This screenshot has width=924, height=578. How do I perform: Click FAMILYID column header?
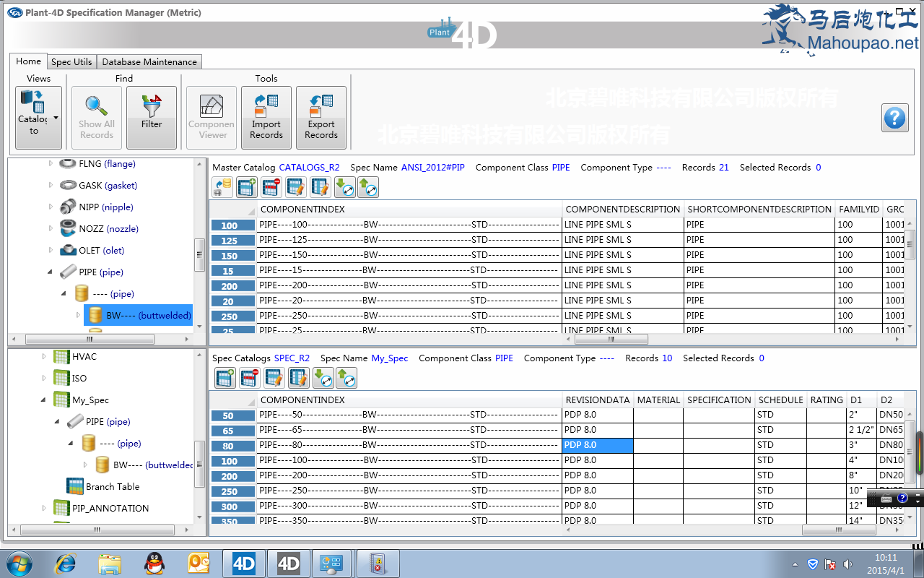click(859, 210)
